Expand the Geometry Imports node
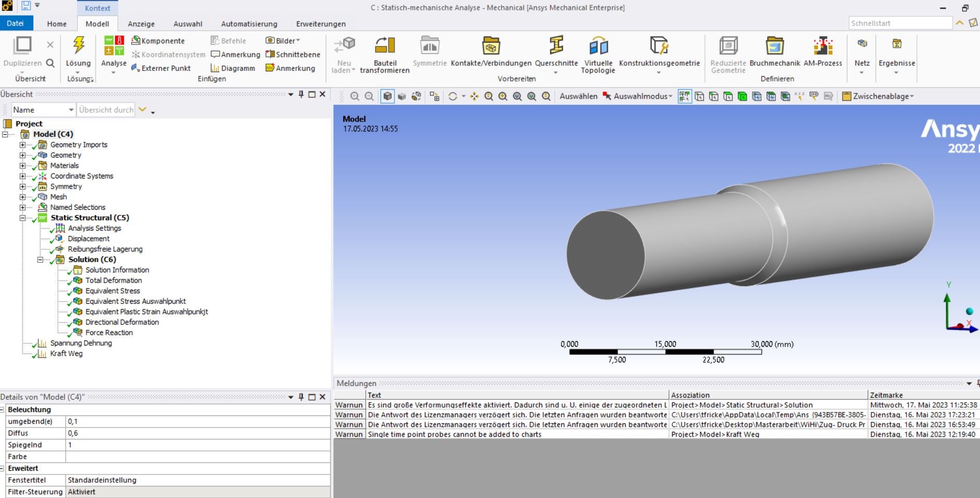The image size is (980, 498). tap(22, 145)
